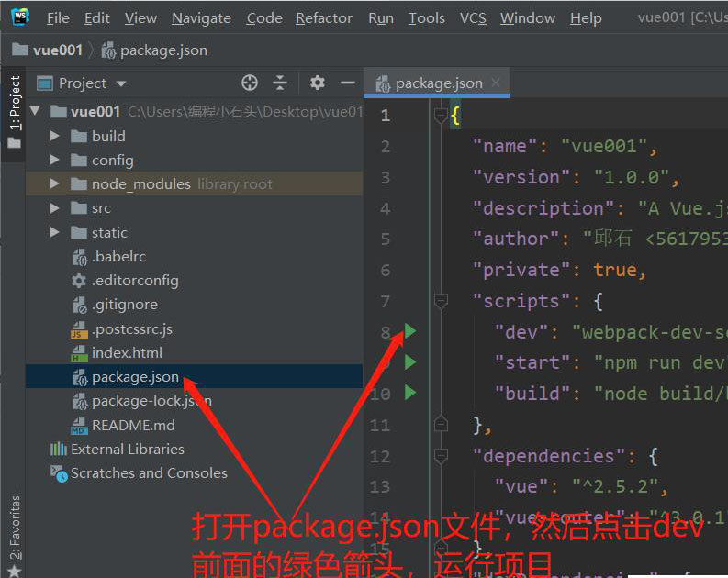Select package.json in project tree
The height and width of the screenshot is (578, 728).
click(194, 377)
